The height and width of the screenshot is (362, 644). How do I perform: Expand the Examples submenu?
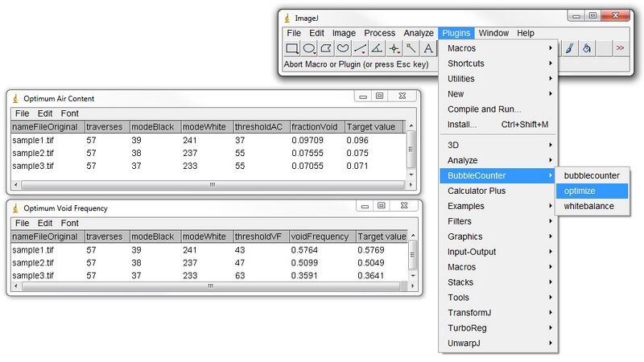(x=497, y=206)
